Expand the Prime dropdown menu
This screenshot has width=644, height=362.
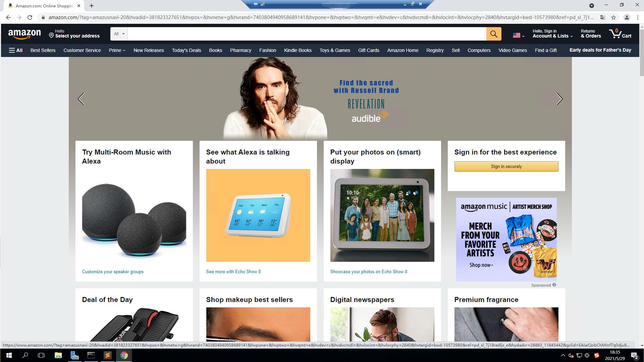pyautogui.click(x=116, y=50)
